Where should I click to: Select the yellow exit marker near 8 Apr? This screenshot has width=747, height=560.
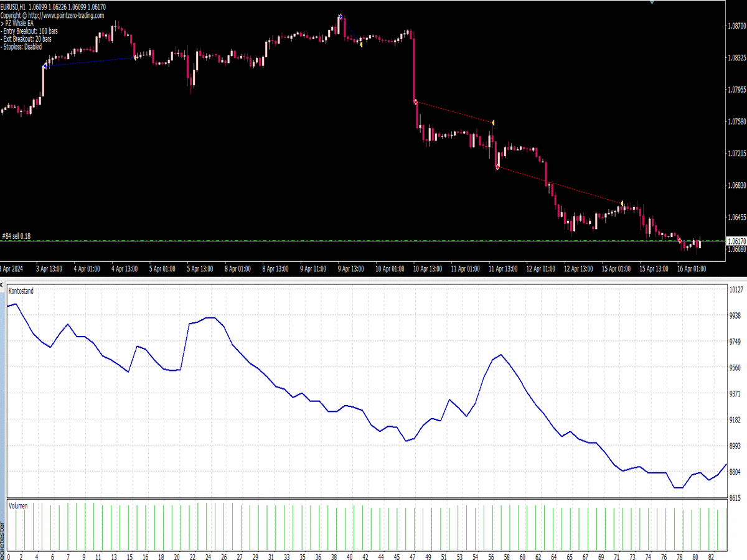(360, 44)
